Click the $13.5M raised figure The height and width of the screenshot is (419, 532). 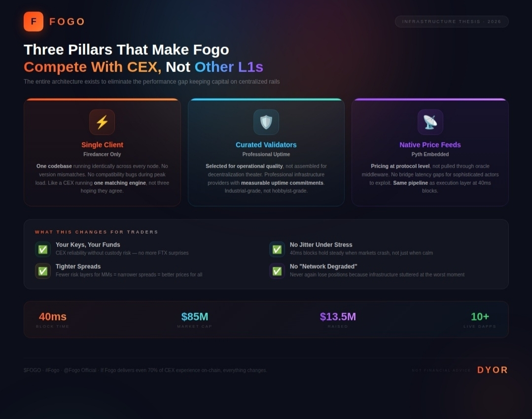coord(338,317)
